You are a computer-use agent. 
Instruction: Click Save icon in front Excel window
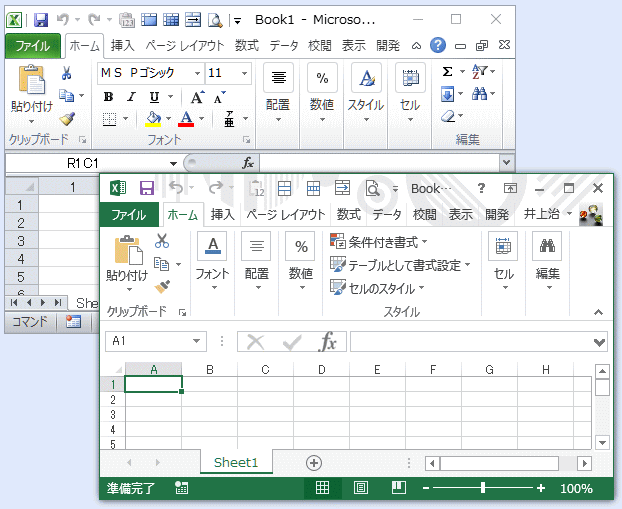[147, 188]
